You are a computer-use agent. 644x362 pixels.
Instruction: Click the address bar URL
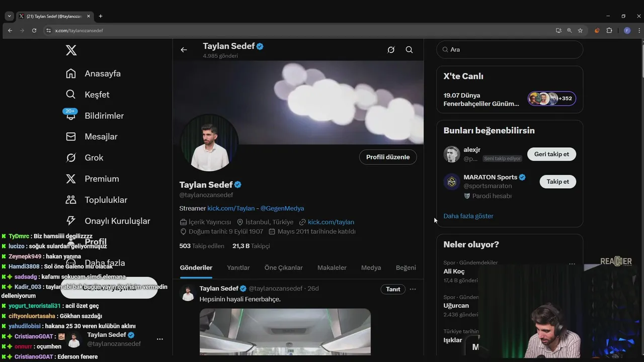pos(79,31)
